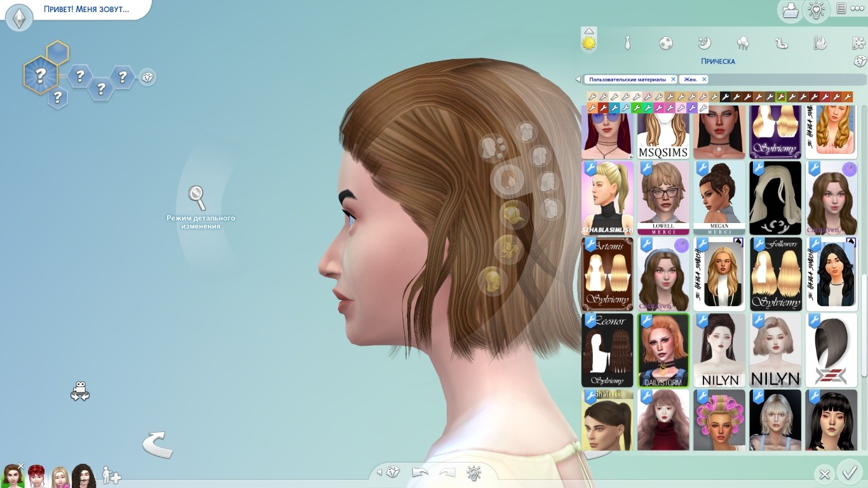Select the formal outfit tie icon
The image size is (868, 488).
(x=627, y=43)
